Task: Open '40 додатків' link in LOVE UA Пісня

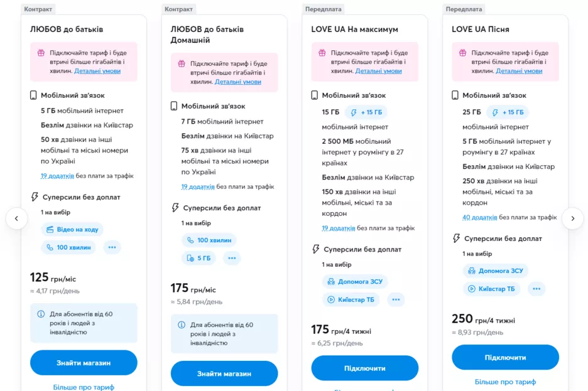Action: coord(480,217)
